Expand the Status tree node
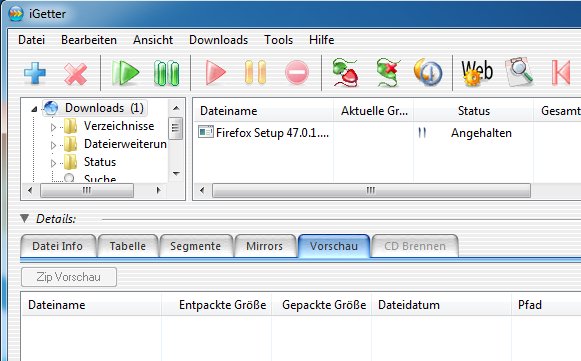Screen dimensions: 581x361 [53, 163]
